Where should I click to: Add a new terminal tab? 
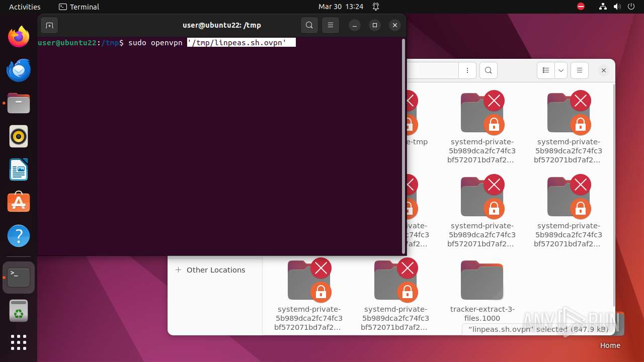[49, 25]
